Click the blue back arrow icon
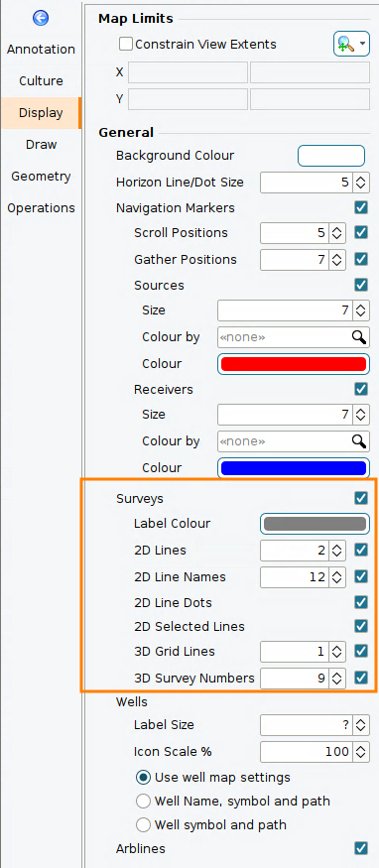This screenshot has height=868, width=379. pos(41,18)
